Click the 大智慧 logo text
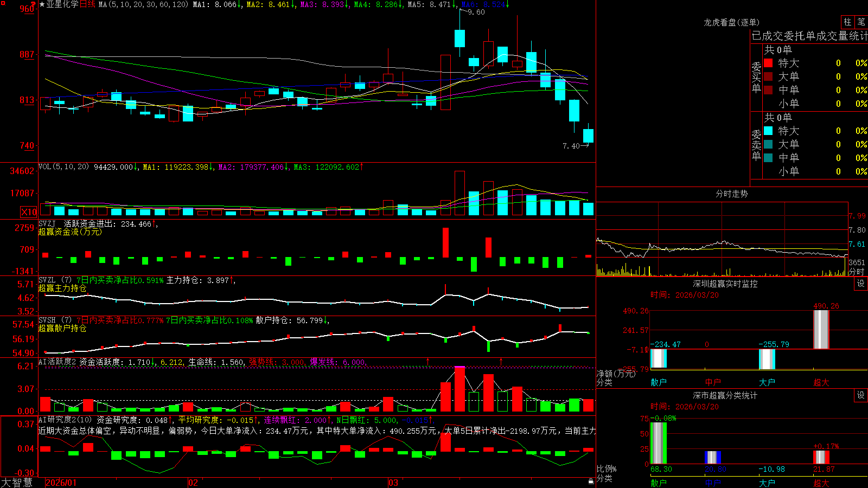This screenshot has height=488, width=868. pos(17,482)
